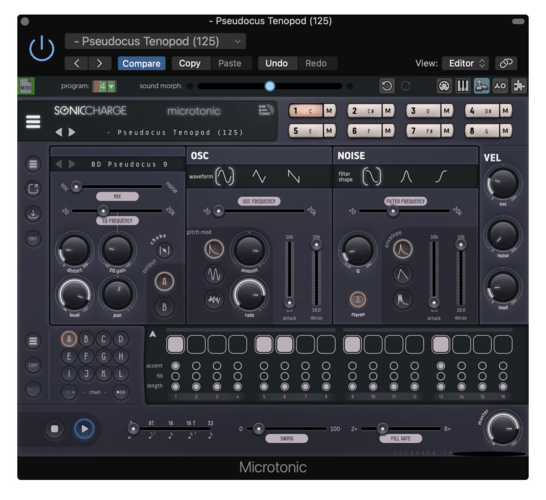Viewport: 546px width, 500px height.
Task: Click the Compare button
Action: click(x=141, y=63)
